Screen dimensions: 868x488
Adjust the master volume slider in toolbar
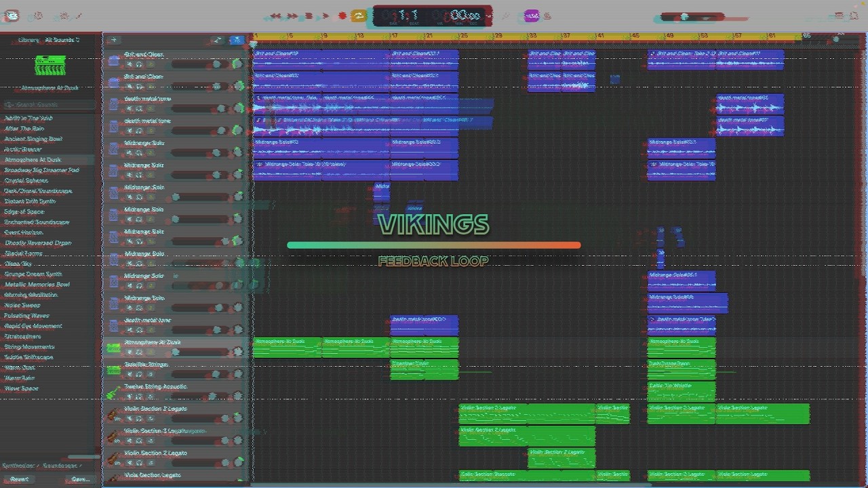point(692,17)
